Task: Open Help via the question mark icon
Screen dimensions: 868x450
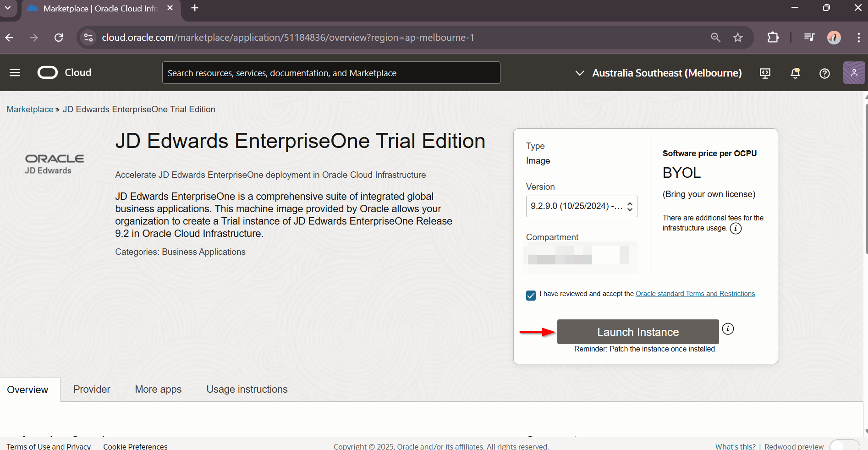Action: (x=824, y=73)
